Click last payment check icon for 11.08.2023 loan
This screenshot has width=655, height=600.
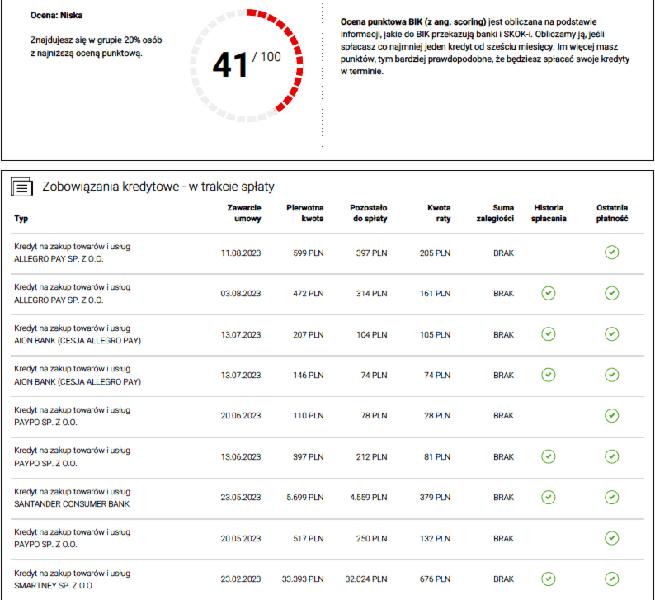[x=612, y=252]
